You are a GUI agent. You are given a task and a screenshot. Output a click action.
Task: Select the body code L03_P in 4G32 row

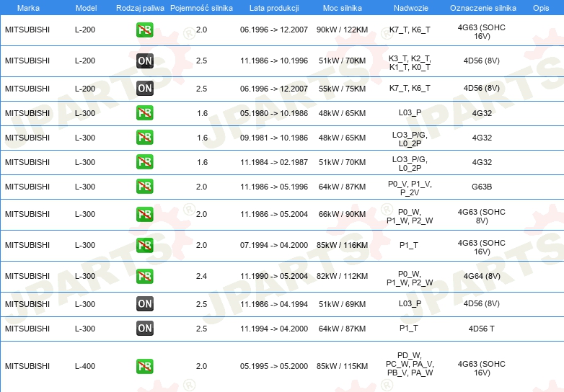[410, 113]
